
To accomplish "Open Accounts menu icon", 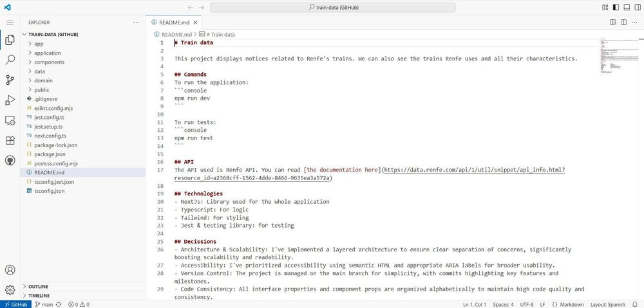I will pos(10,270).
